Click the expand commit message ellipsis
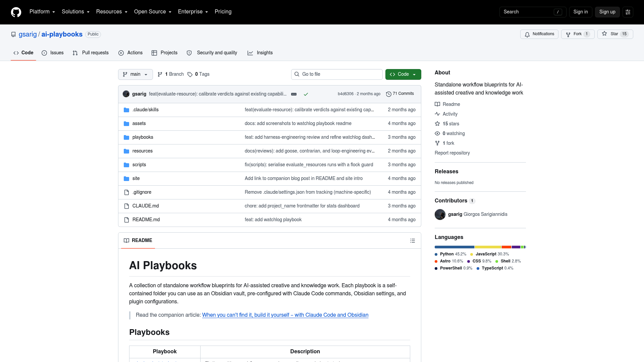The image size is (644, 362). coord(294,94)
